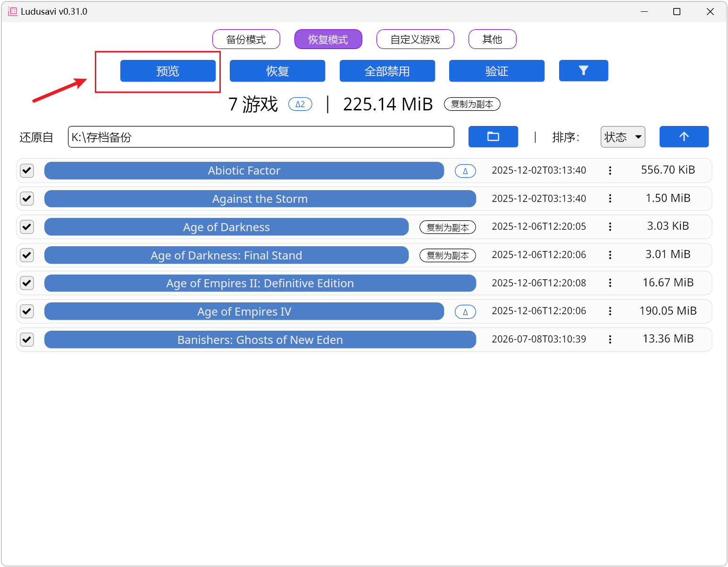This screenshot has width=728, height=567.
Task: Expand Age of Empires II: Definitive Edition entry
Action: 260,283
